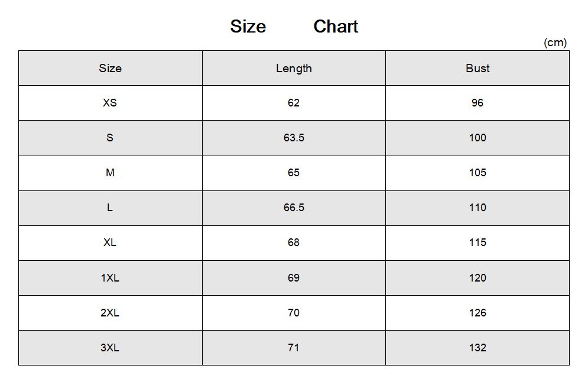Select the bust value 110
The width and height of the screenshot is (588, 388).
tap(477, 208)
